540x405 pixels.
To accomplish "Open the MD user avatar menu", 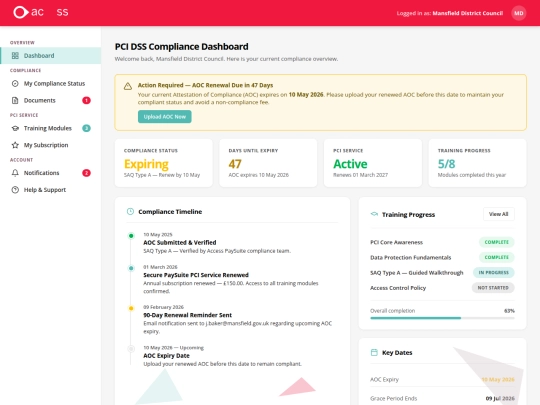I will click(x=519, y=13).
